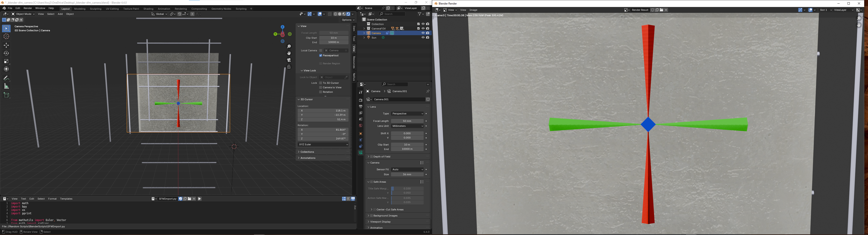
Task: Open the Output properties tab
Action: point(361,107)
